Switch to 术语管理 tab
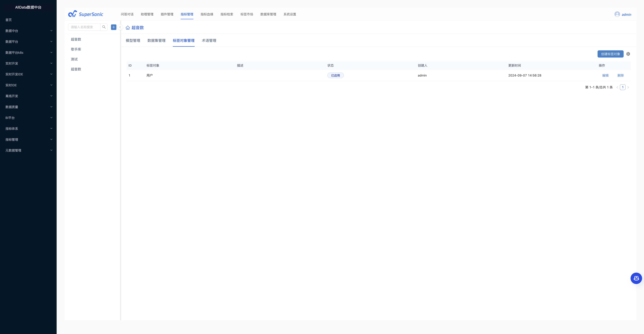Image resolution: width=644 pixels, height=334 pixels. [x=209, y=41]
